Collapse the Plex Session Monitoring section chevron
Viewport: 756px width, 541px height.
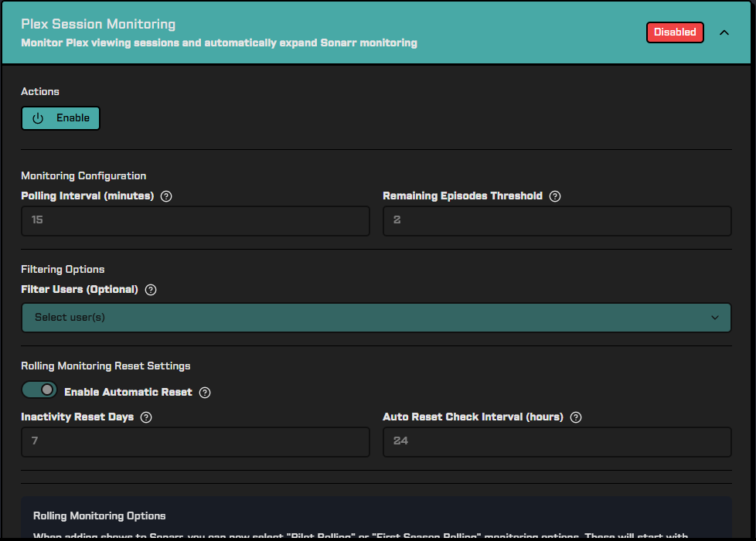724,32
